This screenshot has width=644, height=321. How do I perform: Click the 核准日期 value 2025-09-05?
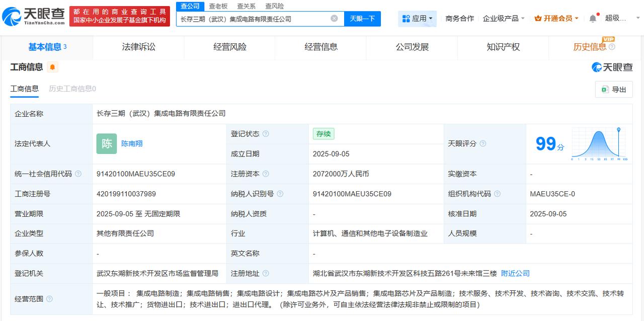click(548, 214)
